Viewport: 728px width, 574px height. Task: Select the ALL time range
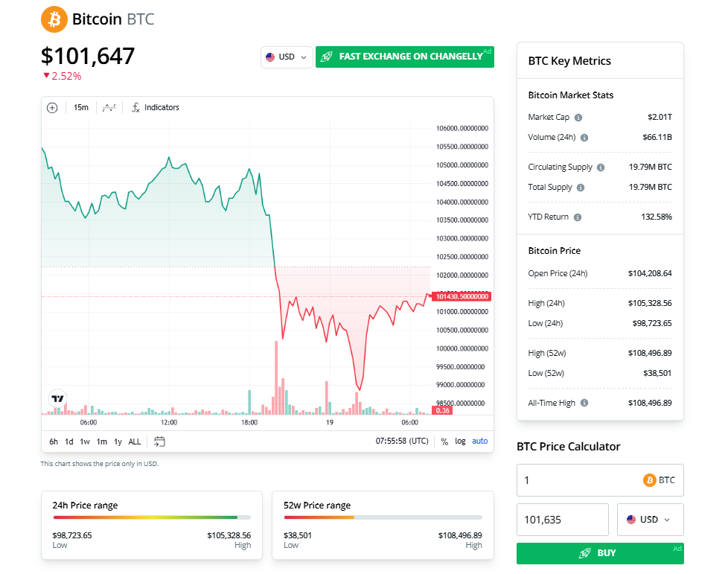[x=135, y=441]
